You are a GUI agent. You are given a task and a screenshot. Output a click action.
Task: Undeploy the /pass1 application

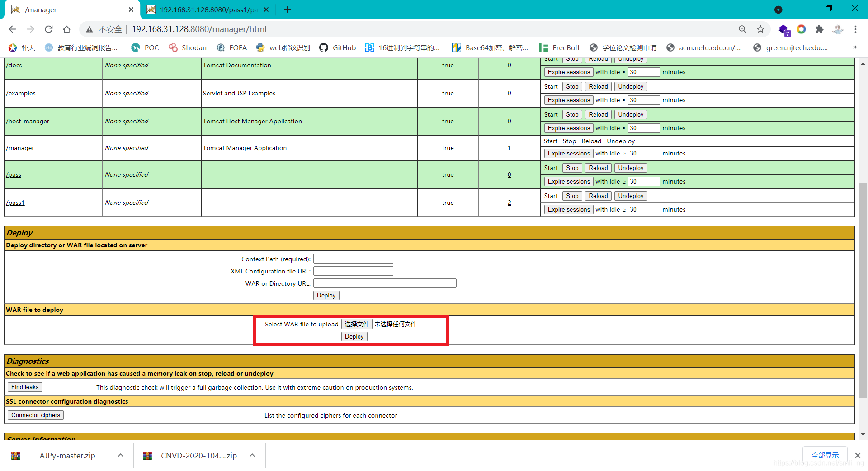coord(631,196)
